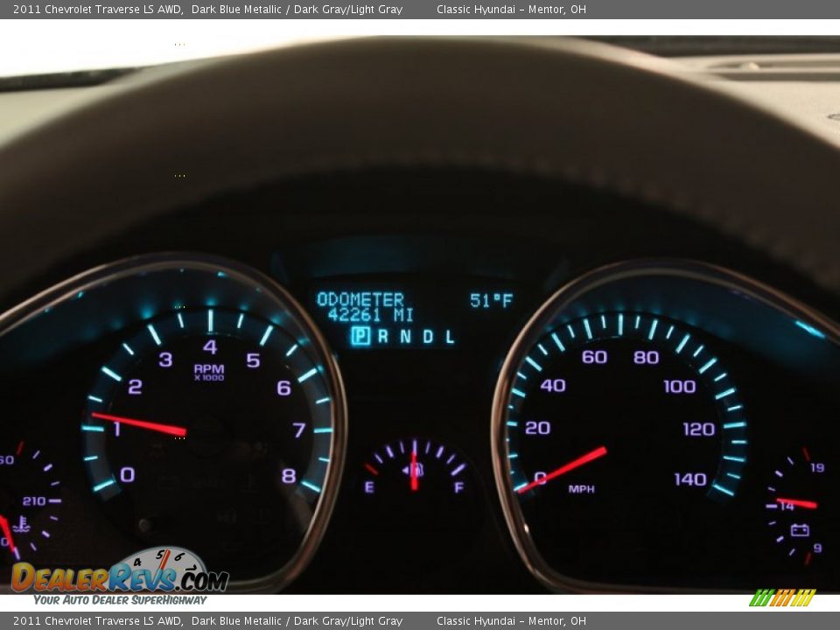
Task: Click the 14 mark on voltmeter
Action: (787, 507)
